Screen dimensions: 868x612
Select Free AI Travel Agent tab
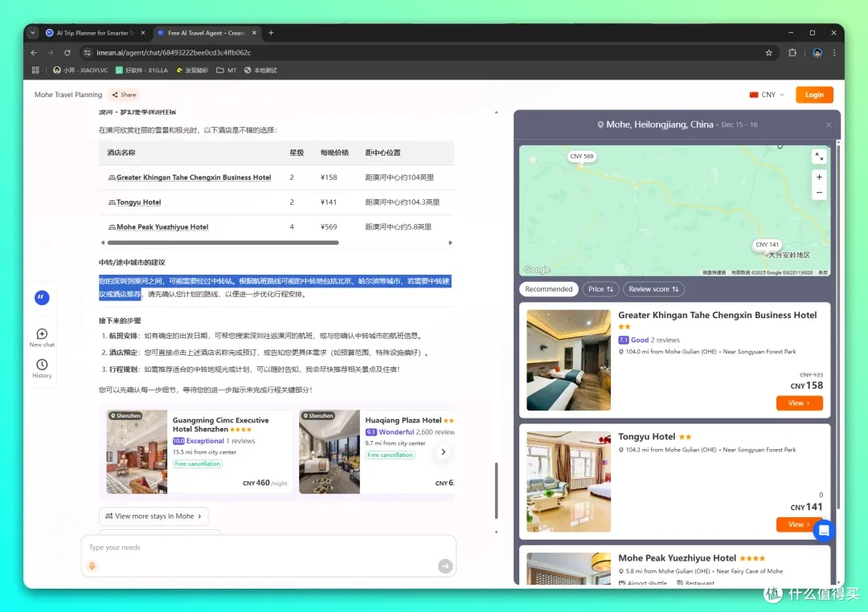[x=207, y=33]
